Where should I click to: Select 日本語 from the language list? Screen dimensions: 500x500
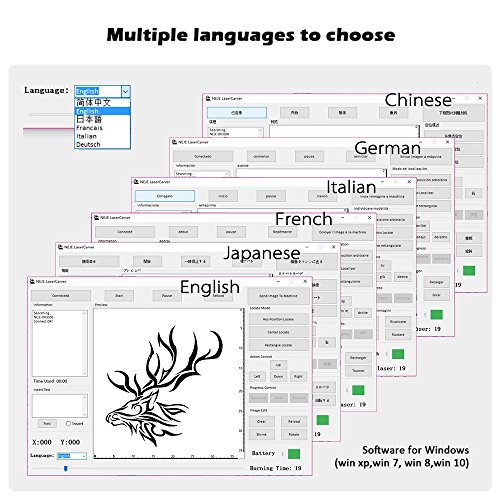pos(89,119)
